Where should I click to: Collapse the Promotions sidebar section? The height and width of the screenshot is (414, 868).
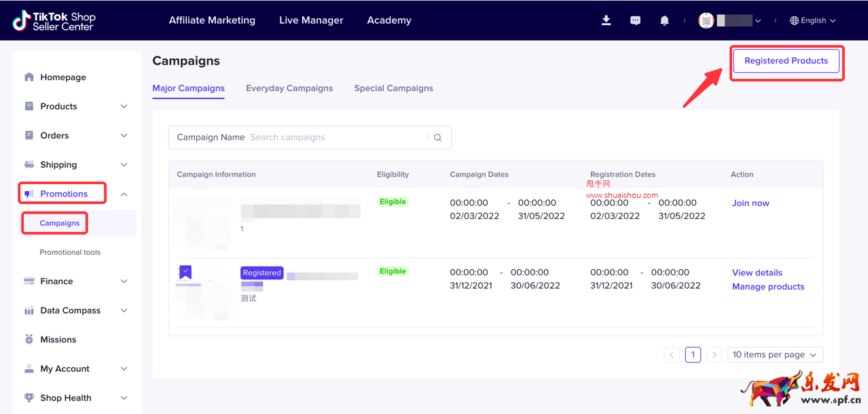pos(124,194)
